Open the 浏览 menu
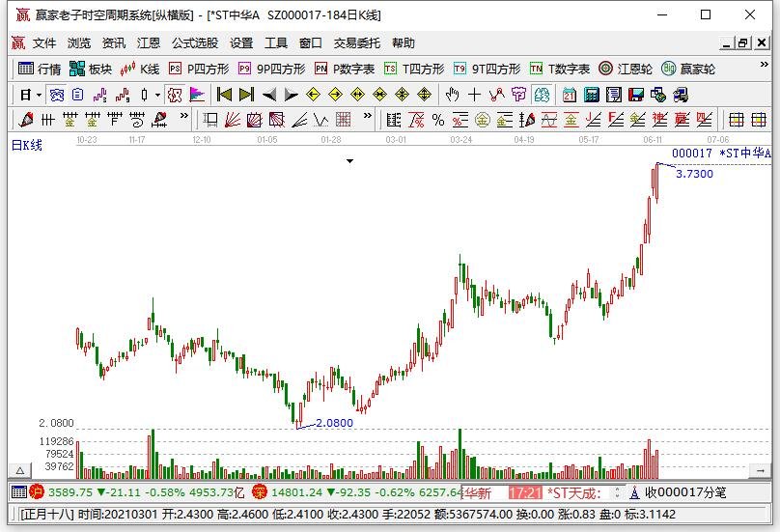 79,43
